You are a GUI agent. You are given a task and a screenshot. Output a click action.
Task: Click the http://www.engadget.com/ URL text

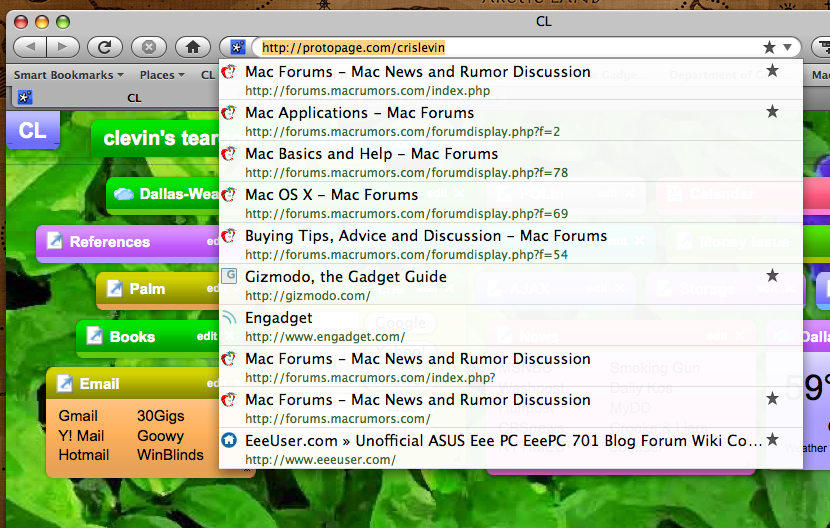325,337
